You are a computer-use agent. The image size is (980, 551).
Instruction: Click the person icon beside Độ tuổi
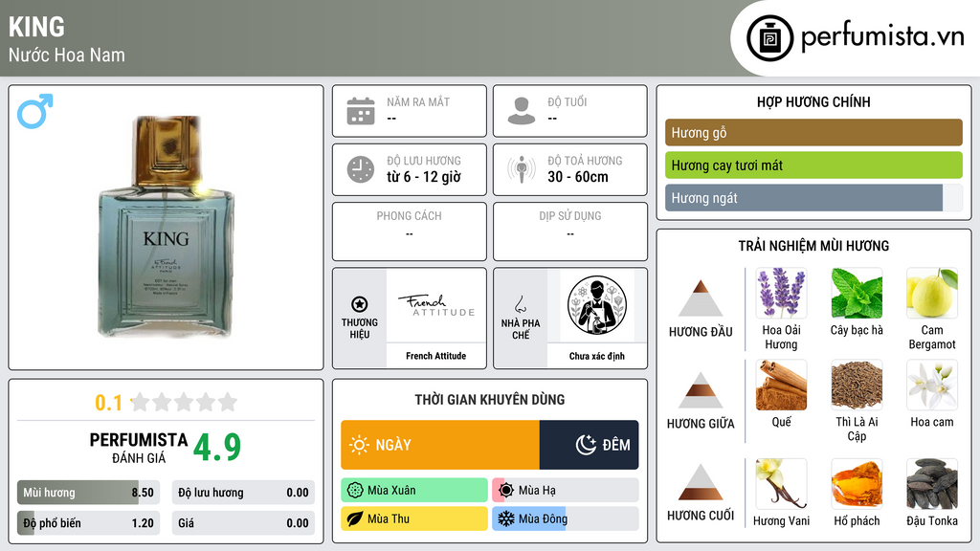point(522,111)
